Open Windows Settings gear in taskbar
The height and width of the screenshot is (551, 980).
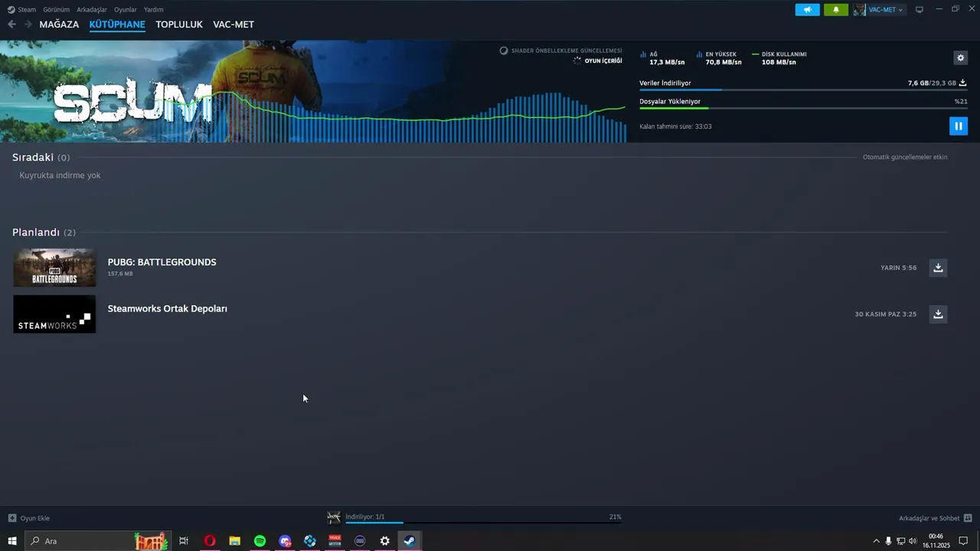[x=384, y=541]
